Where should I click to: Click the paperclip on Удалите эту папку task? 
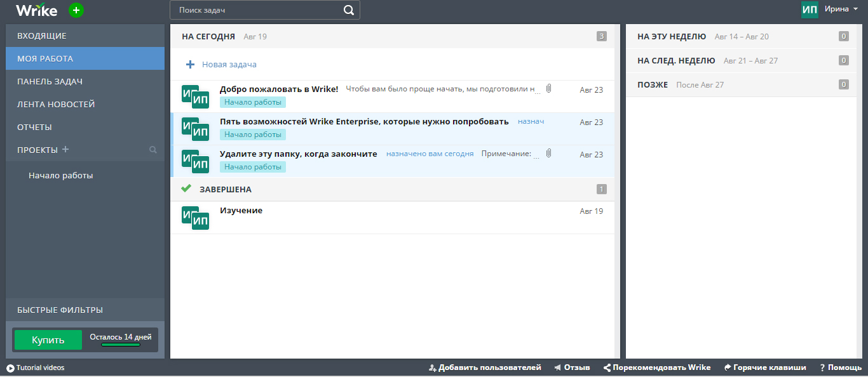click(x=549, y=154)
